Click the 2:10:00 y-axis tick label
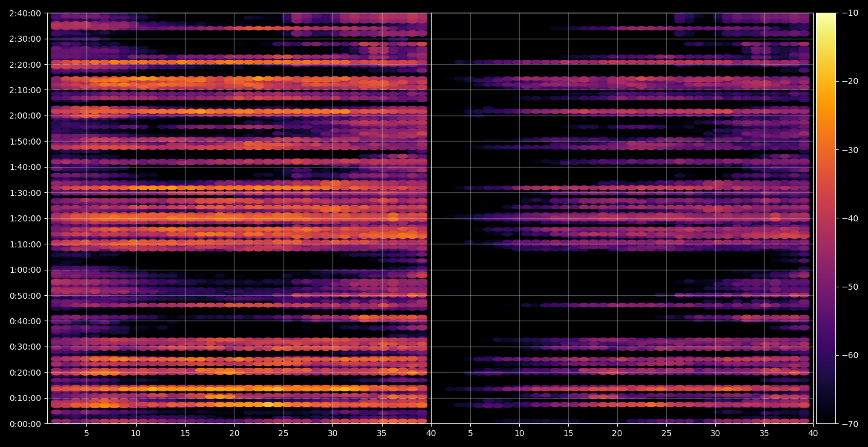 (25, 90)
